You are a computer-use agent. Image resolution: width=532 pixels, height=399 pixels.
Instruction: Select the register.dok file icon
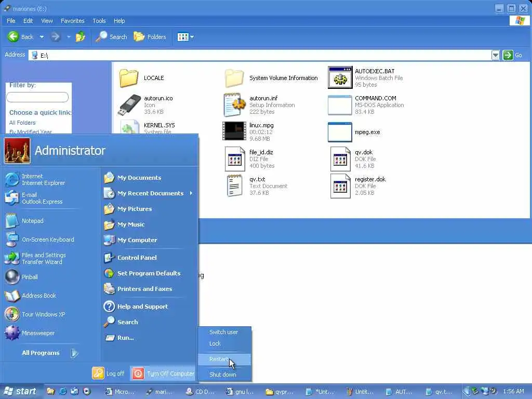(x=341, y=186)
